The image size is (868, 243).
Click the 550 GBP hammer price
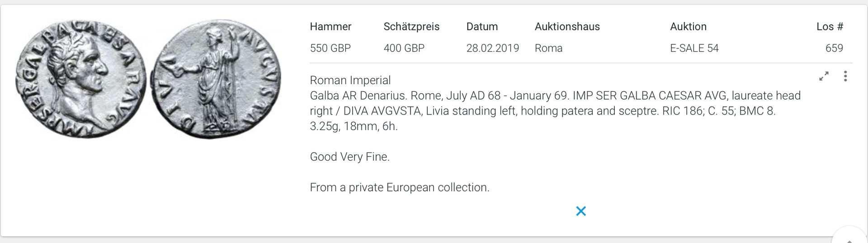[x=330, y=48]
